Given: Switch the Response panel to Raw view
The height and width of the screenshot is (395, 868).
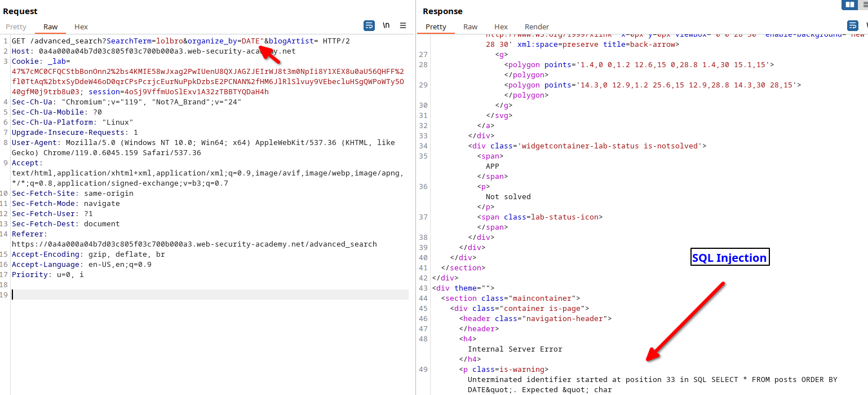Looking at the screenshot, I should (x=471, y=27).
